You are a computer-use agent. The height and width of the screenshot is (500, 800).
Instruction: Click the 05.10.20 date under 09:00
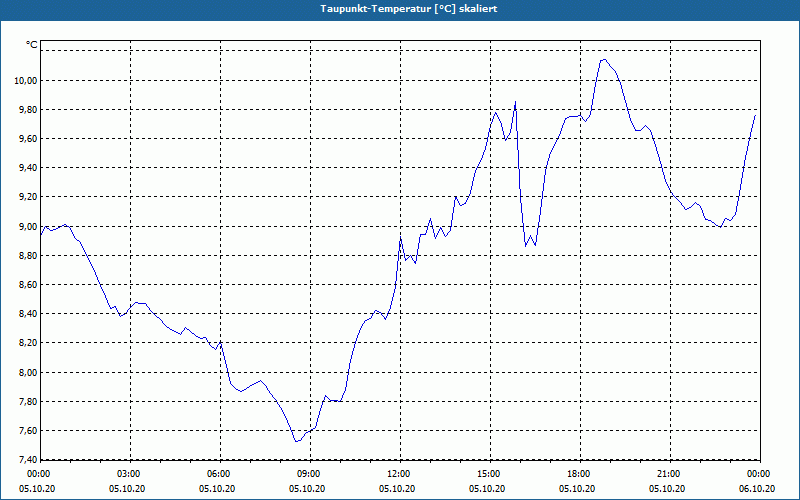[307, 489]
